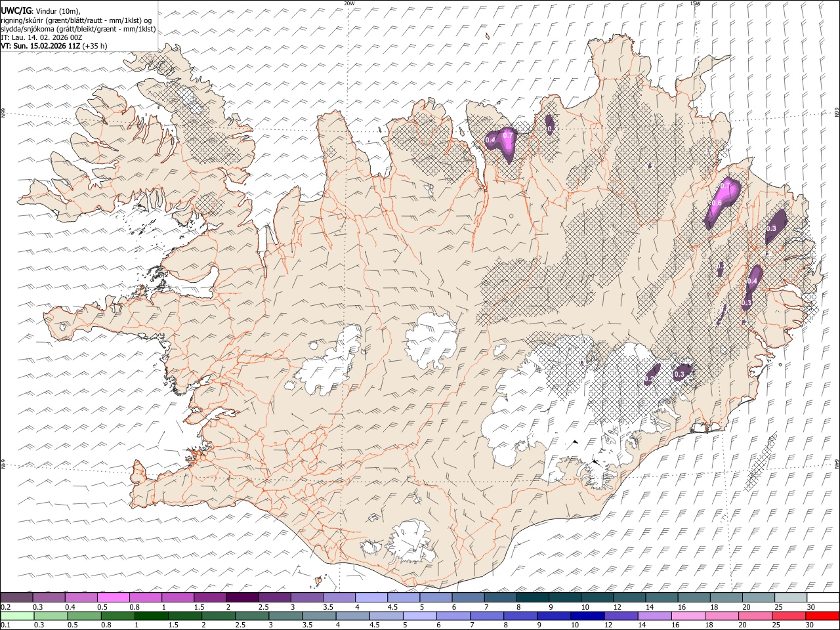Select dark blue lower swatch between 10 and 12
The width and height of the screenshot is (840, 630).
(587, 616)
